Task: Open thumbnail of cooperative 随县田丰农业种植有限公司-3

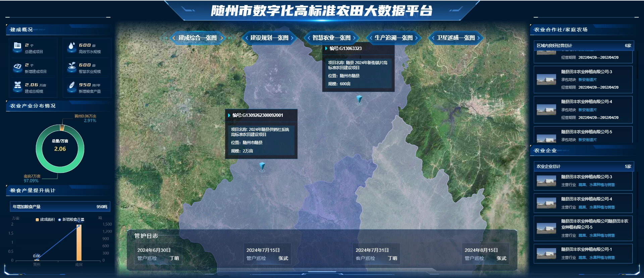Action: coord(546,80)
